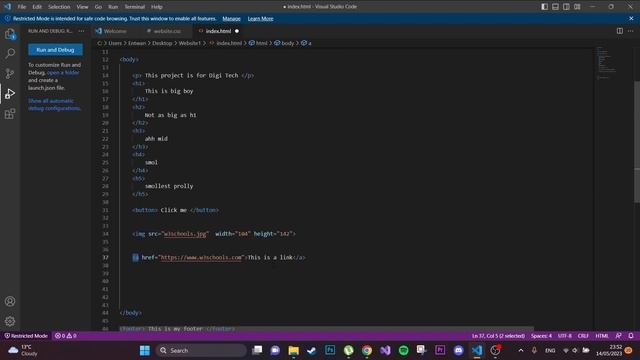Image resolution: width=640 pixels, height=360 pixels.
Task: Open the Run menu
Action: tap(113, 7)
